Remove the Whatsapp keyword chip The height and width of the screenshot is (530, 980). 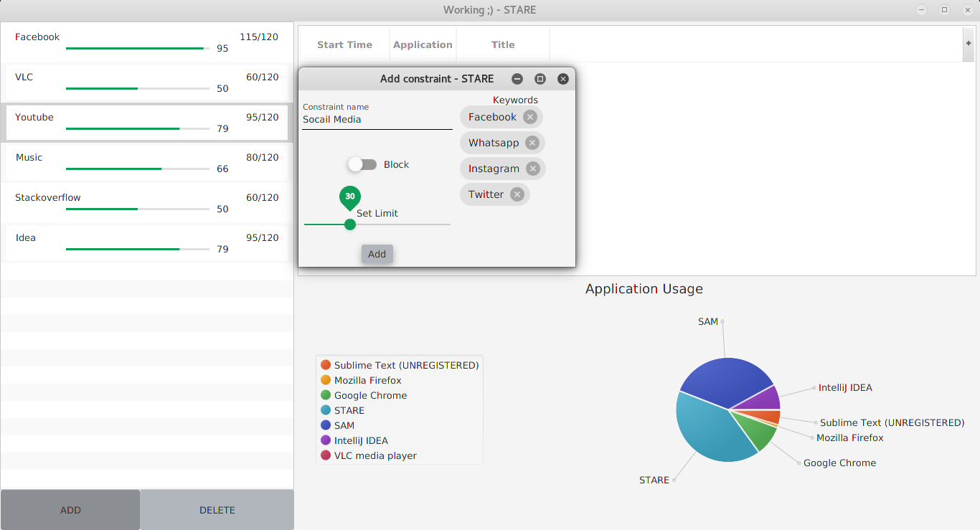(532, 143)
